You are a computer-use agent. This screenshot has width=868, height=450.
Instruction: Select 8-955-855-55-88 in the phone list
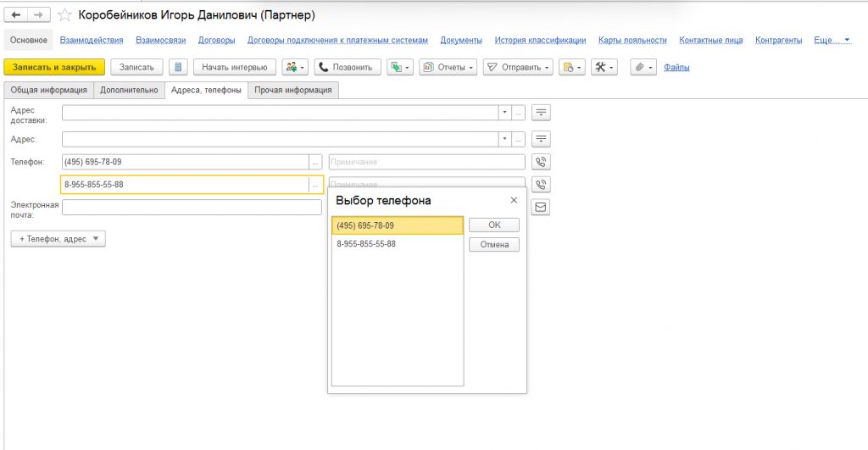tap(366, 244)
